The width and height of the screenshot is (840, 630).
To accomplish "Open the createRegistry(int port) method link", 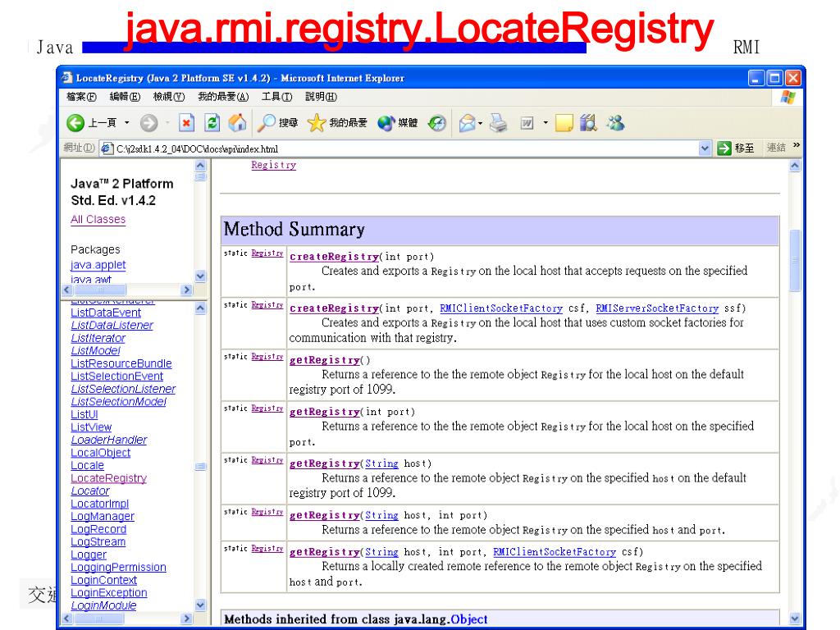I will (x=335, y=257).
